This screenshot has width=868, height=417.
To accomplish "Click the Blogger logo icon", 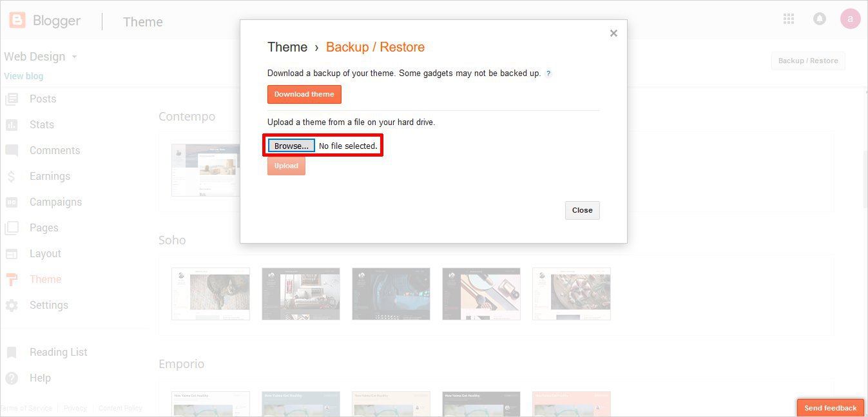I will [x=17, y=21].
